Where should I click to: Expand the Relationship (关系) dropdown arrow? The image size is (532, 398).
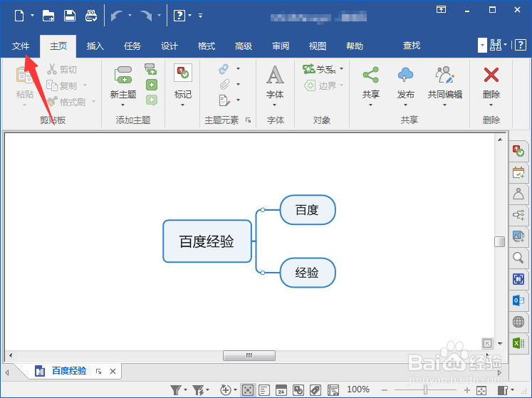(341, 68)
